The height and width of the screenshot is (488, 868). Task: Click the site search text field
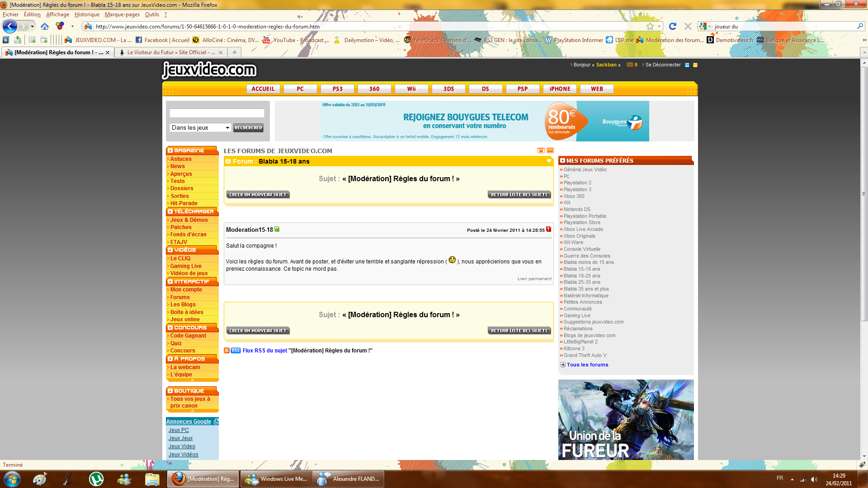217,113
